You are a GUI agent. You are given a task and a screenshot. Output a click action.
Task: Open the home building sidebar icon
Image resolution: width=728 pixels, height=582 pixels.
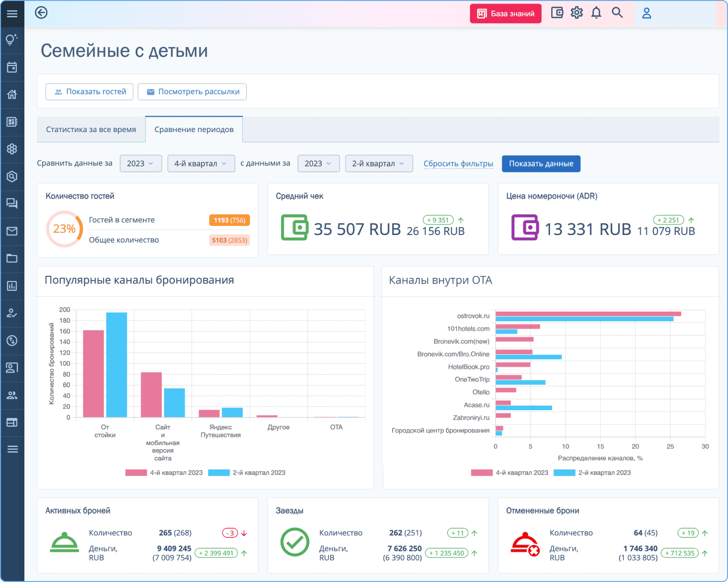point(12,94)
